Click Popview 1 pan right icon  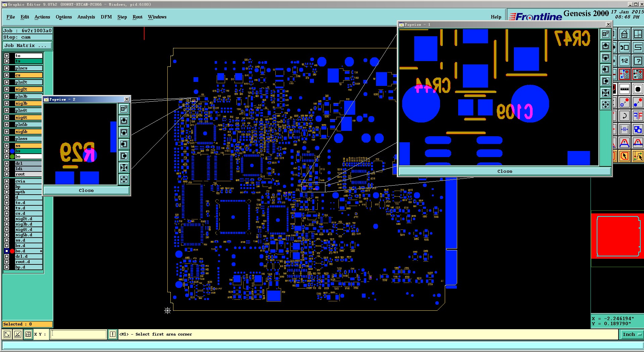coord(605,81)
